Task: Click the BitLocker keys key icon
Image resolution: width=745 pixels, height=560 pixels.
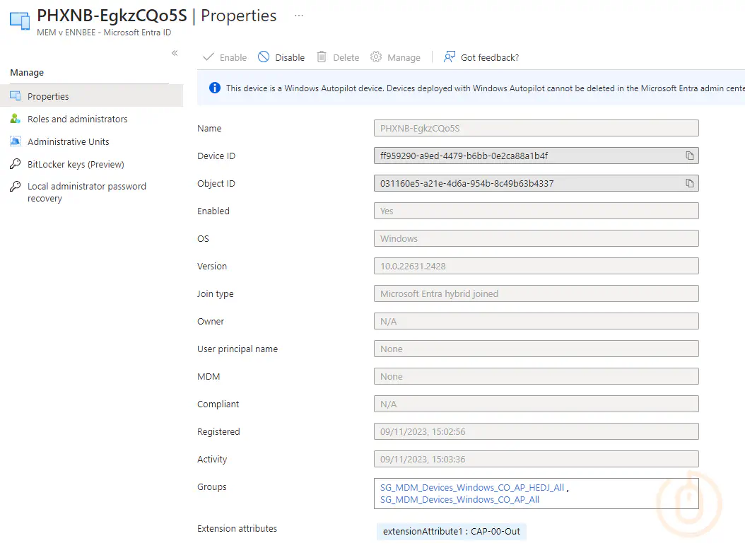Action: tap(16, 164)
